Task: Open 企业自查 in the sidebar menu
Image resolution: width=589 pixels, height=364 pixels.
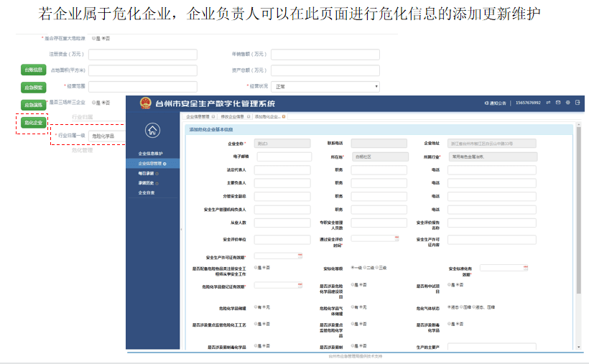Action: coord(147,192)
